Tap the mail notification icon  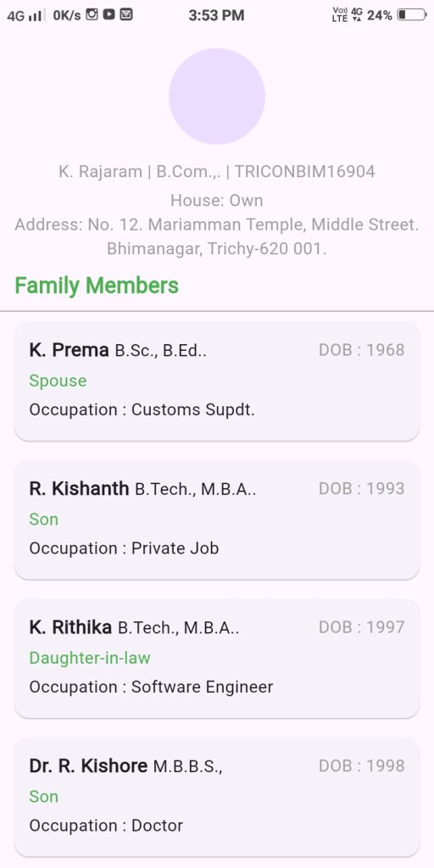click(126, 15)
